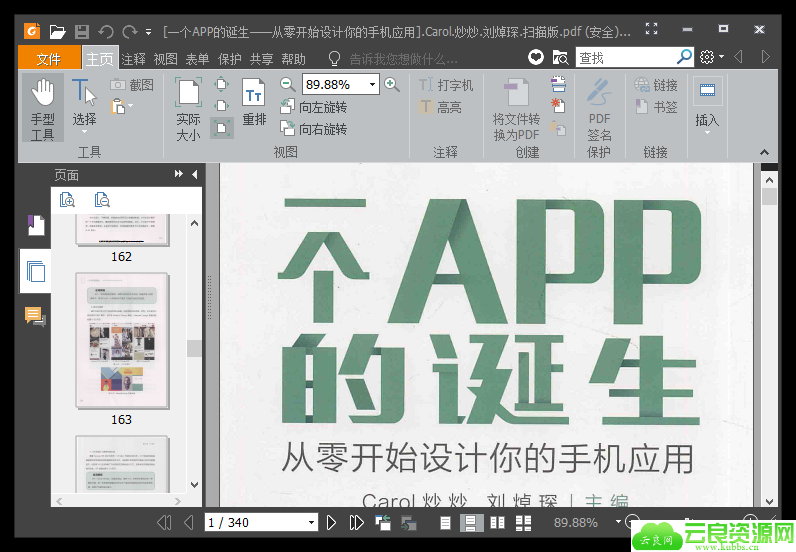Select the Typewriter (打字机) tool

(x=446, y=85)
